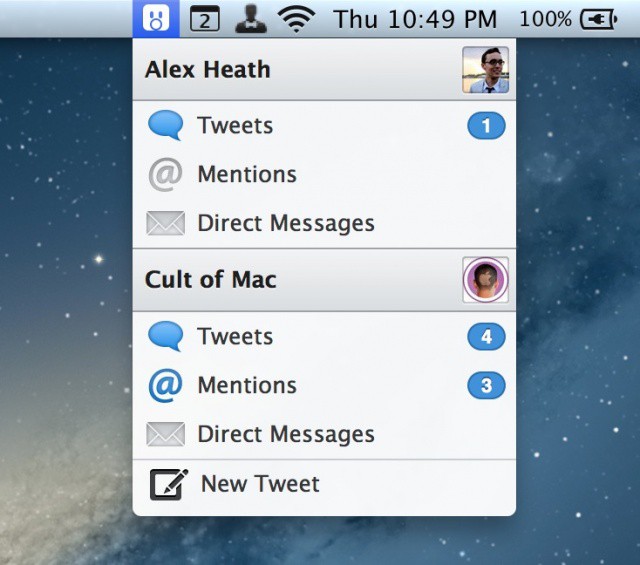Select the Cult of Mac account header

(x=324, y=280)
